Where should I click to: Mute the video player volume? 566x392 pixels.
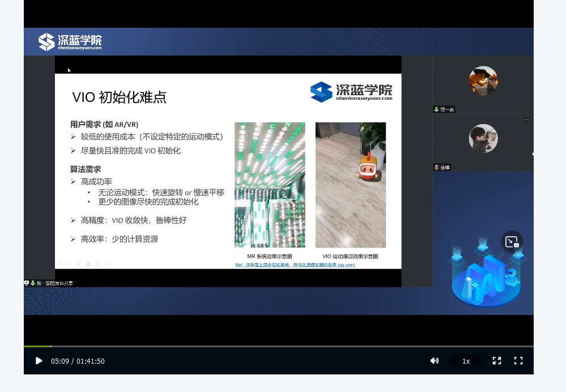click(x=434, y=361)
